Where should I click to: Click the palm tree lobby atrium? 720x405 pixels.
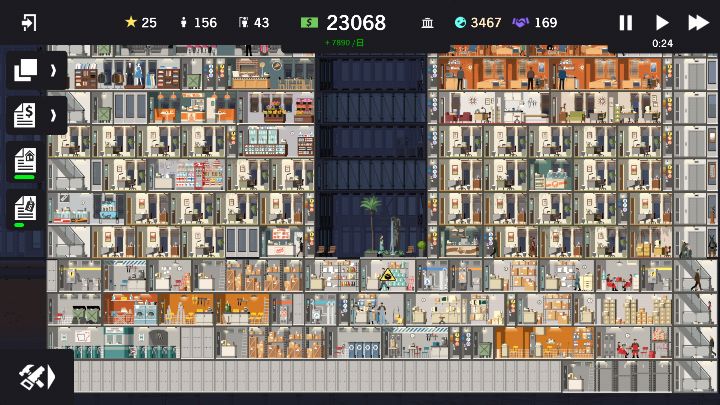[x=371, y=225]
